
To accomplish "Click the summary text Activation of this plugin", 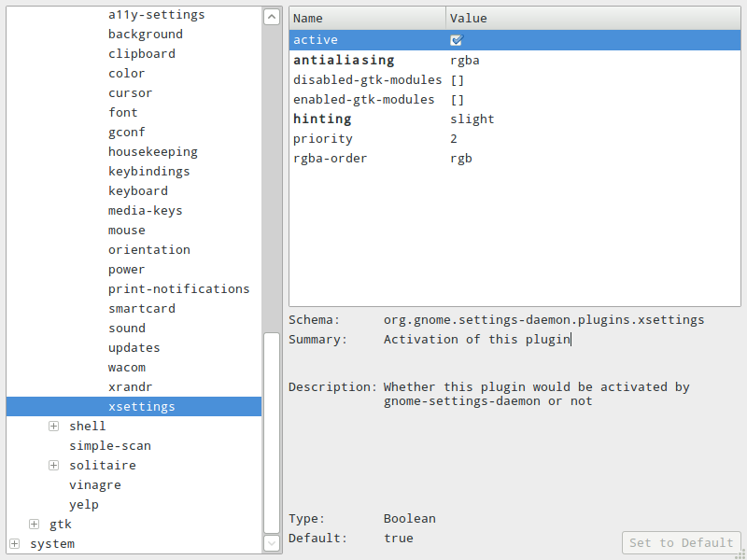I will point(477,340).
